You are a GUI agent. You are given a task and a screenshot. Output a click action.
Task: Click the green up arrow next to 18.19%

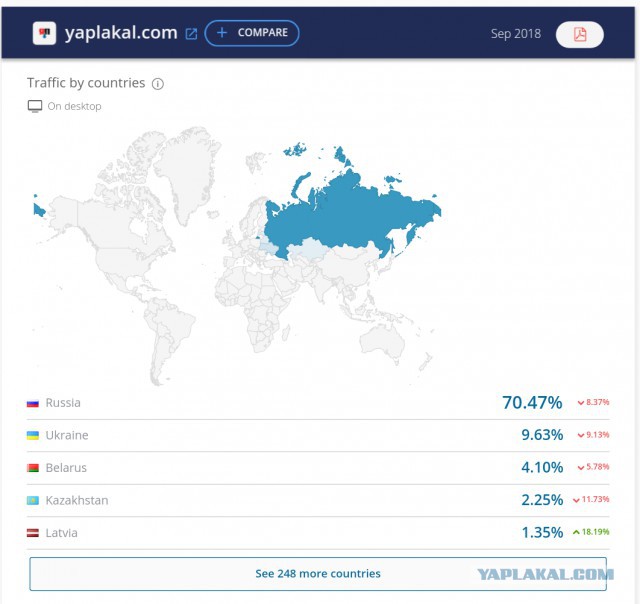[x=576, y=532]
